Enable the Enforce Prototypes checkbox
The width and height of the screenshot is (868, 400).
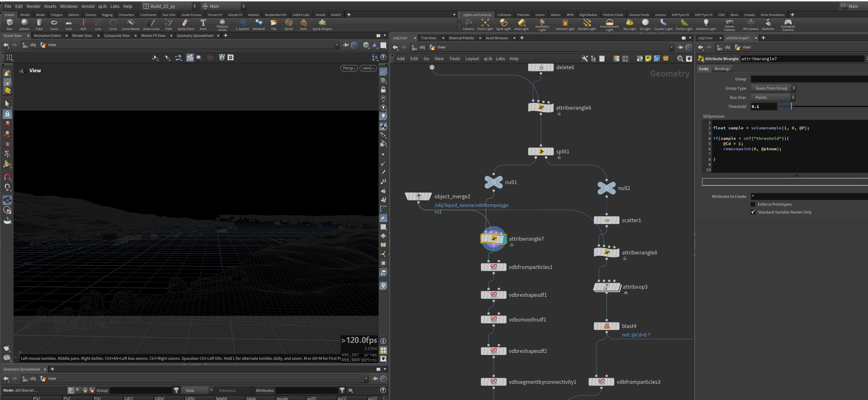[x=753, y=204]
